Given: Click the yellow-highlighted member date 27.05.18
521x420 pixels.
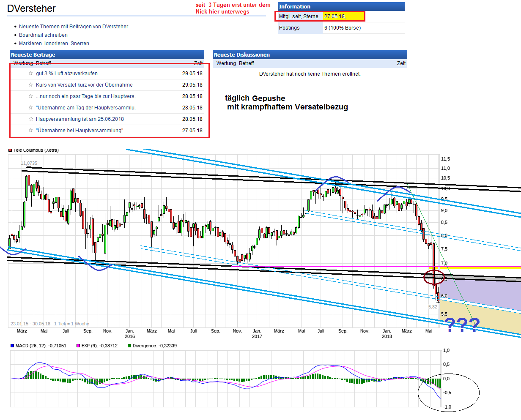Looking at the screenshot, I should [335, 16].
